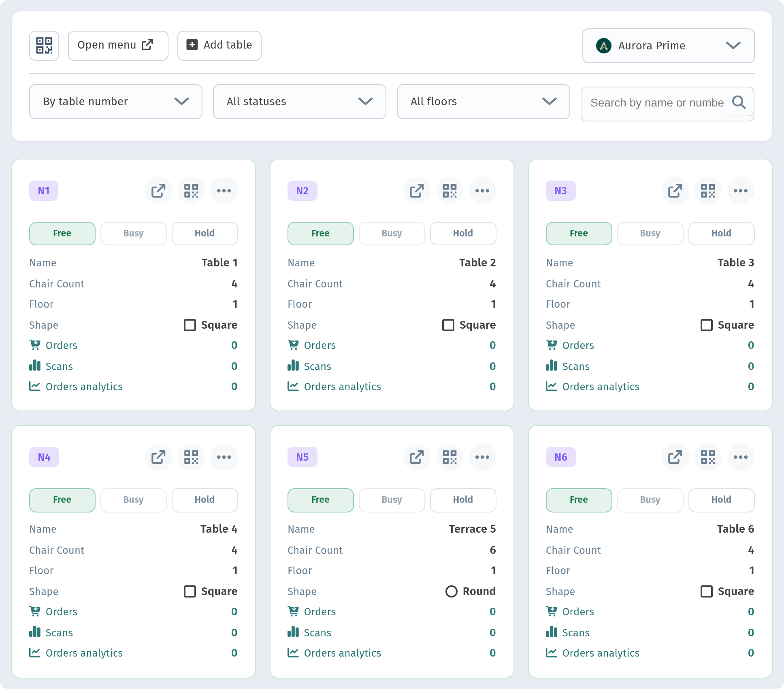Click the search magnifier icon
This screenshot has width=784, height=689.
739,102
